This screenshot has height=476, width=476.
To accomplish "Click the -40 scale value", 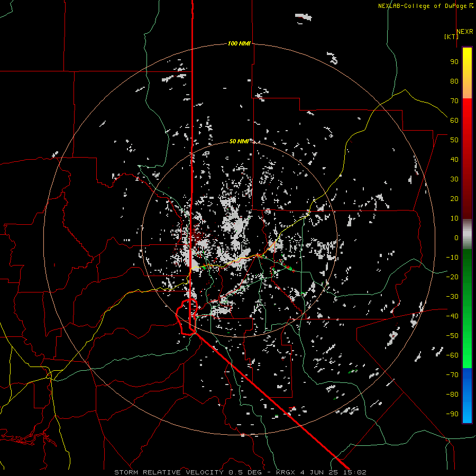I will (x=452, y=316).
